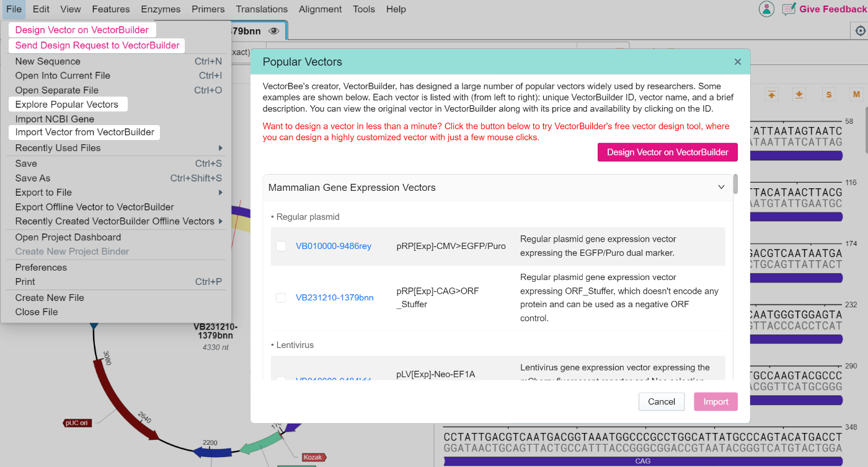Click the crosshair target icon at top right
The image size is (868, 467).
pyautogui.click(x=859, y=30)
